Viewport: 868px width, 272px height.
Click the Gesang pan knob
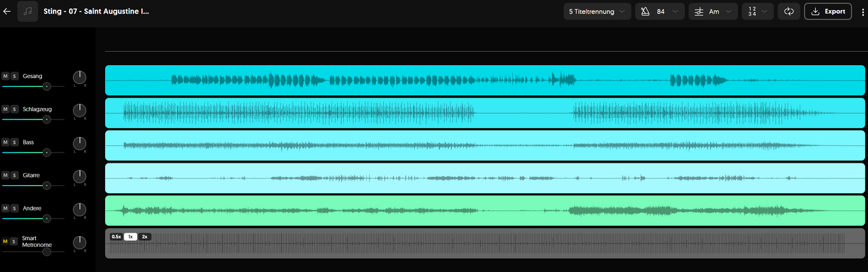tap(79, 77)
